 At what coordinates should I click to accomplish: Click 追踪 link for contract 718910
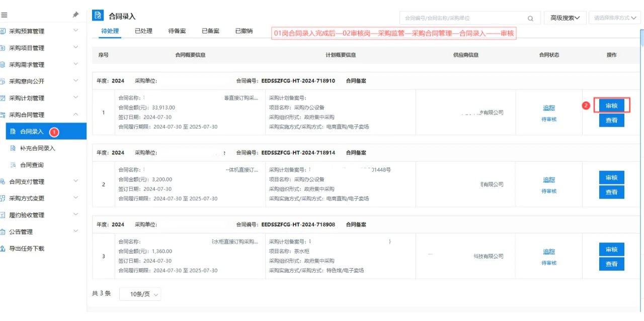click(549, 108)
